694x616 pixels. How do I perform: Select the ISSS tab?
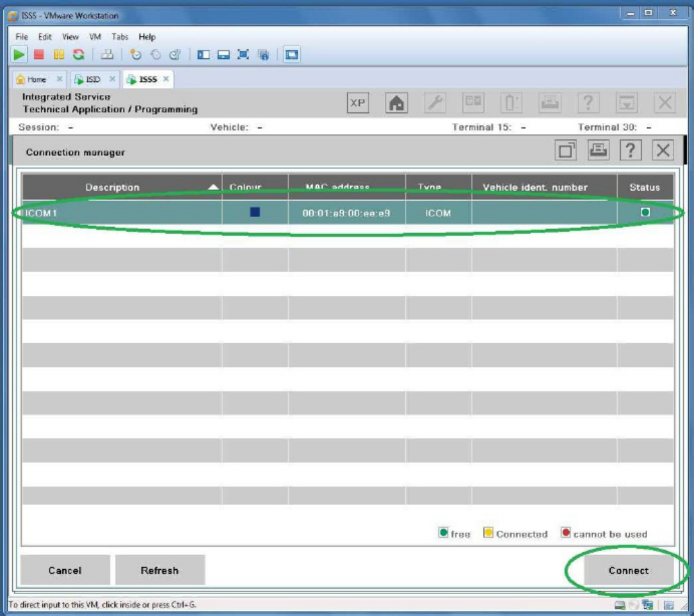click(x=148, y=80)
